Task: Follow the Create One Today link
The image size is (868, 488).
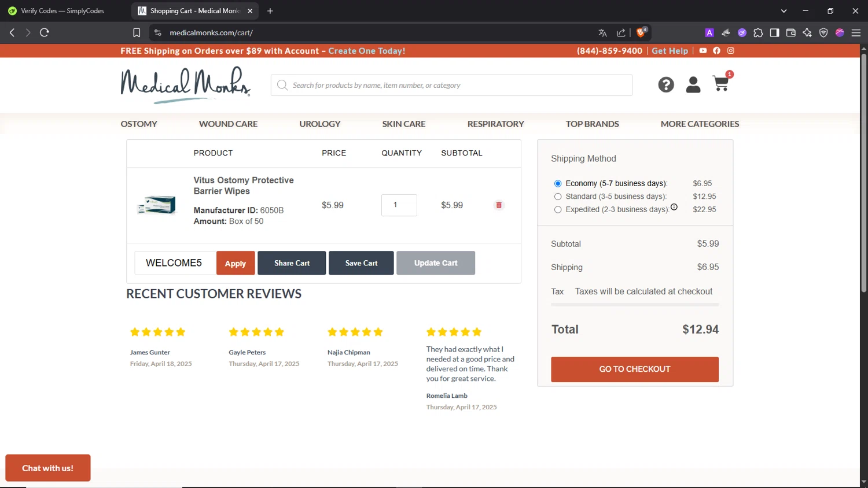Action: pos(367,51)
